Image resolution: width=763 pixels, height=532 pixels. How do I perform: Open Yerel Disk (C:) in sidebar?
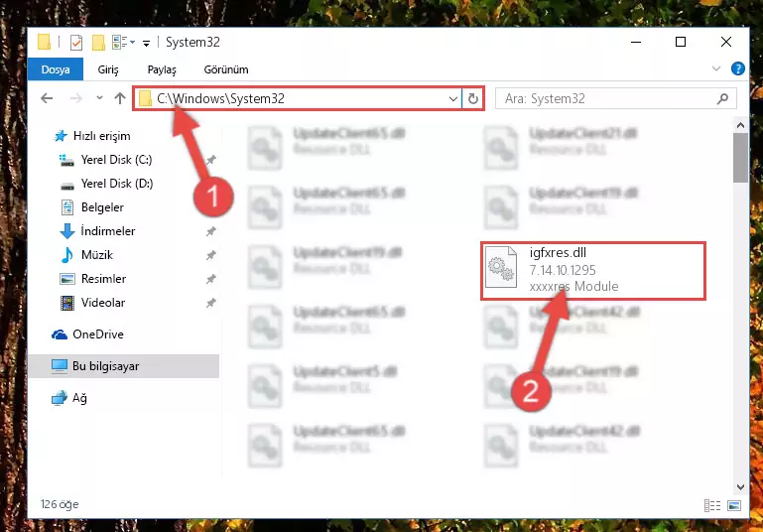pyautogui.click(x=116, y=160)
